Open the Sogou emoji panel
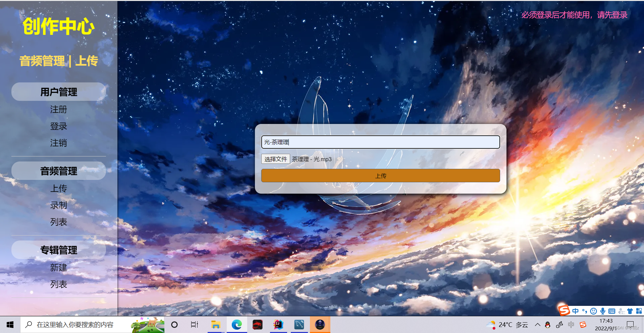Image resolution: width=644 pixels, height=333 pixels. [x=594, y=311]
